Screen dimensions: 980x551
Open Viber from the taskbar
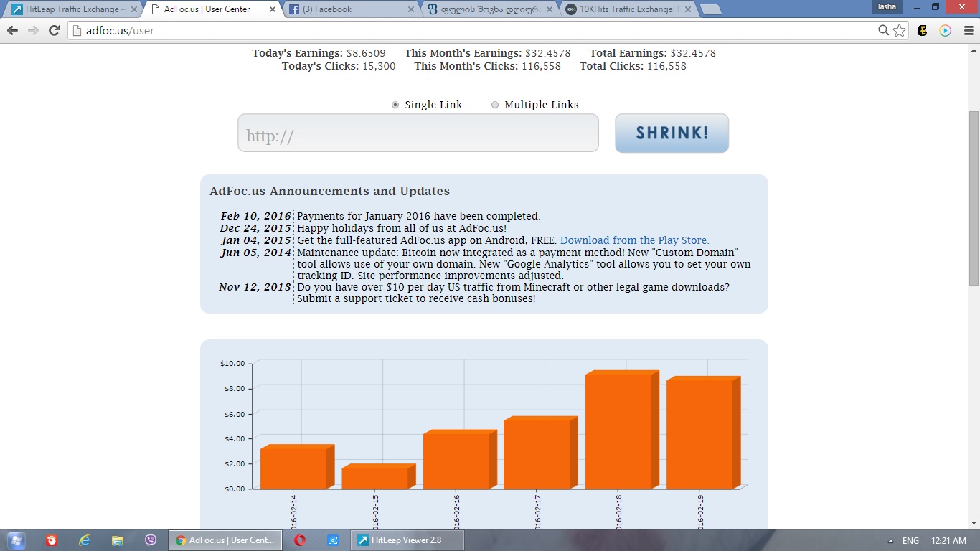[151, 540]
